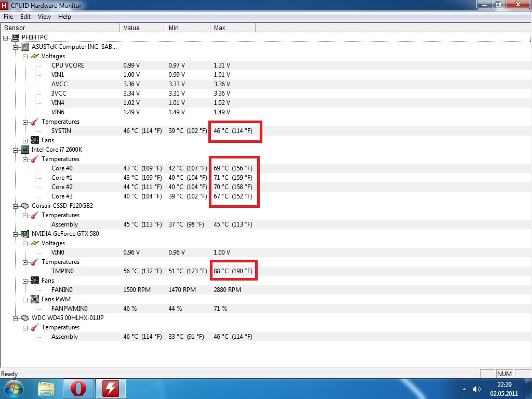
Task: Click the Corsair Temperatures thermometer icon
Action: point(35,215)
